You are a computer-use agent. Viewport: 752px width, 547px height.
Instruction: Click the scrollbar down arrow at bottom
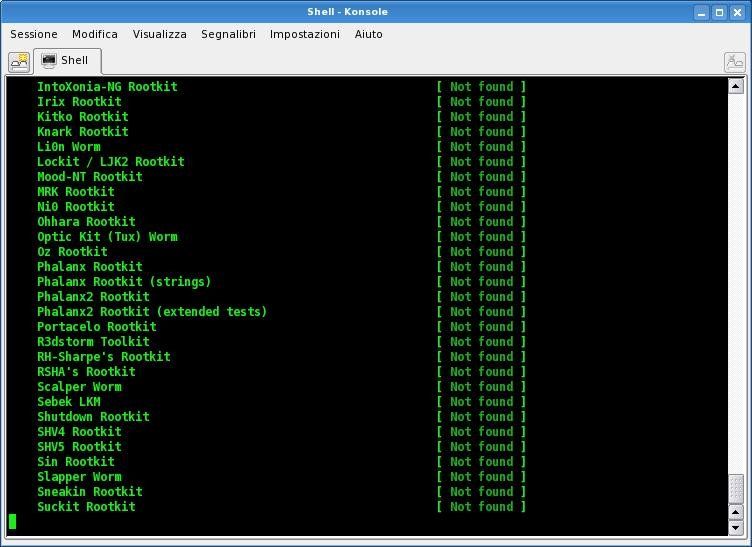click(x=736, y=528)
